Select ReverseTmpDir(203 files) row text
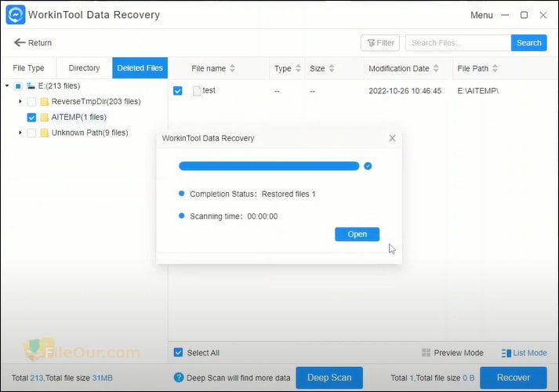The height and width of the screenshot is (392, 559). 96,102
